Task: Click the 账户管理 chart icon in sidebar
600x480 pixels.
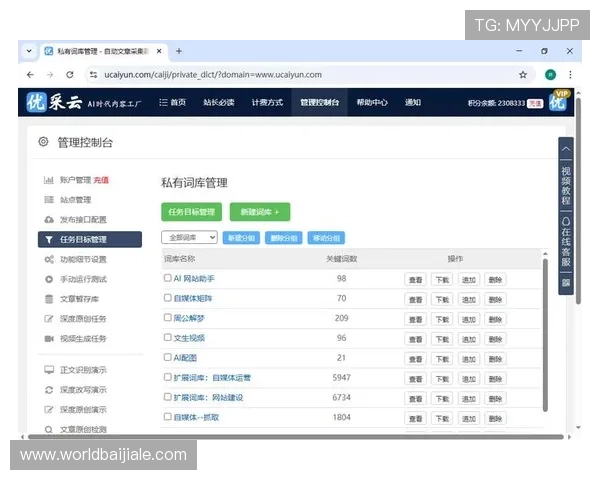Action: (48, 180)
